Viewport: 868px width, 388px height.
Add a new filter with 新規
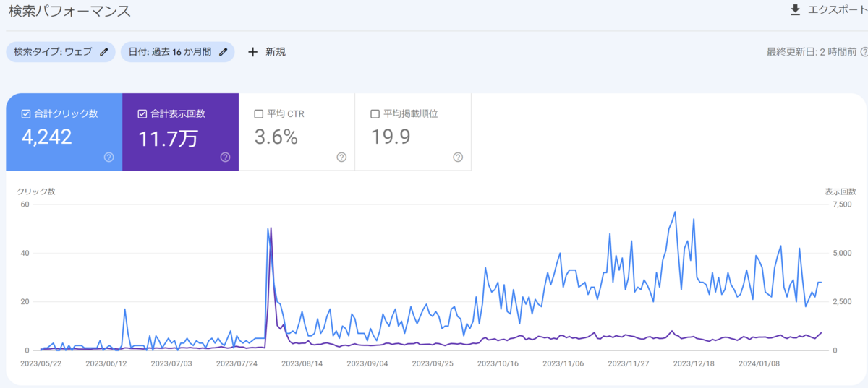[x=267, y=52]
